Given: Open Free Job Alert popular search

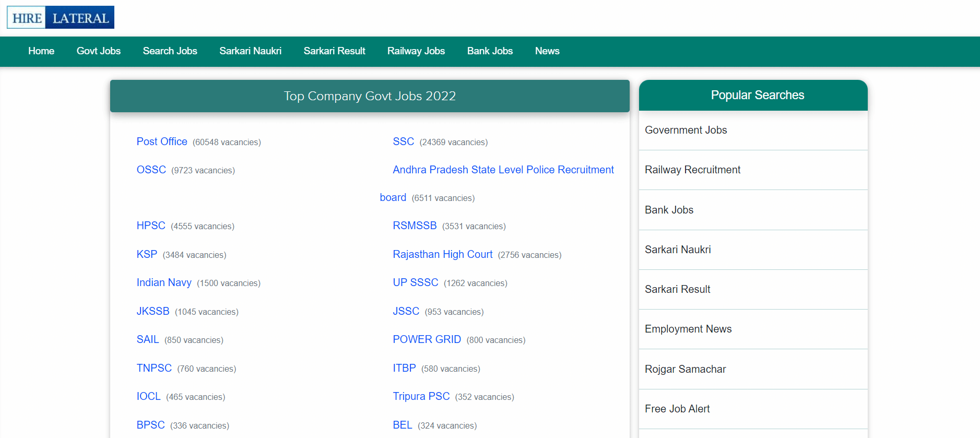Looking at the screenshot, I should (x=677, y=409).
